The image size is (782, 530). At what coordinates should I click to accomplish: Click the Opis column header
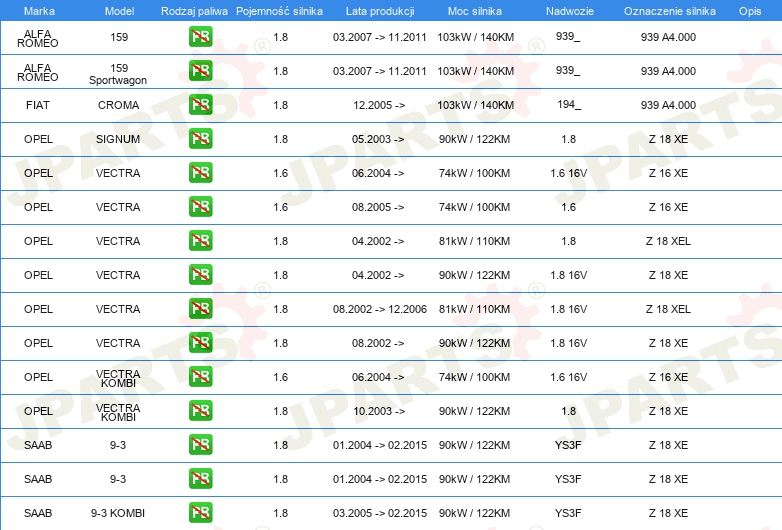(749, 10)
